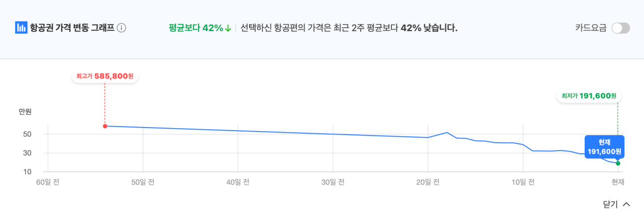Screen dimensions: 644x219
Task: Click the green down arrow icon
Action: coord(228,28)
